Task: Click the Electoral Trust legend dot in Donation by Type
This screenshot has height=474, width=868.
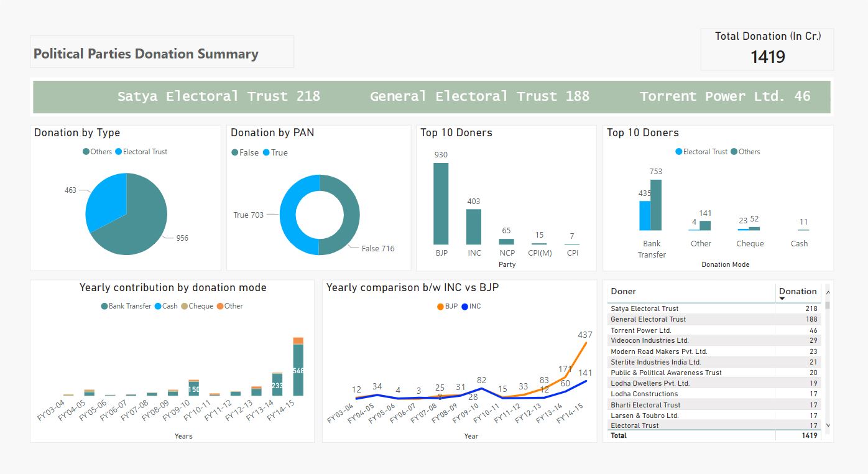Action: 118,152
